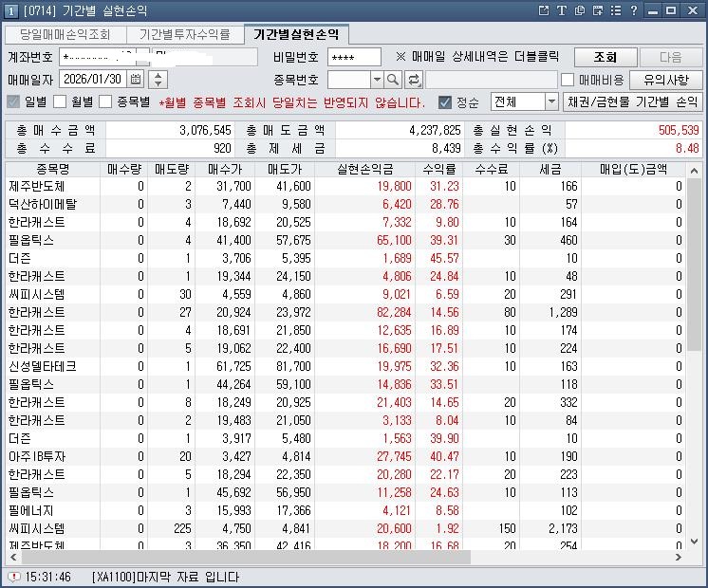Click the 총매수금액 value 3,076,545
This screenshot has width=708, height=588.
pyautogui.click(x=205, y=131)
